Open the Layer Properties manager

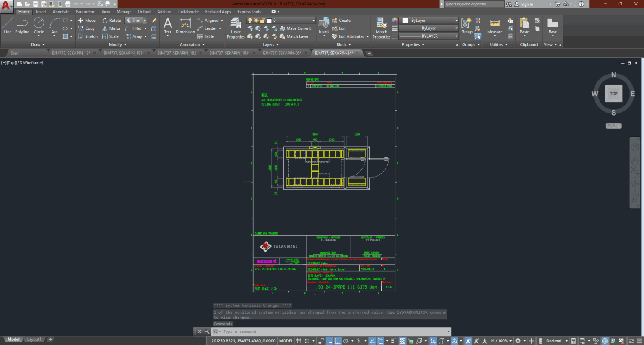point(235,26)
